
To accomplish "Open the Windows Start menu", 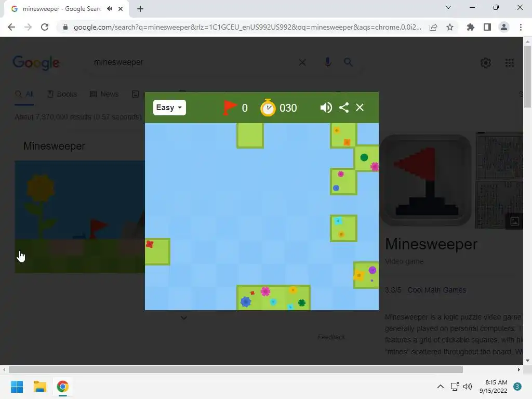I will click(17, 387).
